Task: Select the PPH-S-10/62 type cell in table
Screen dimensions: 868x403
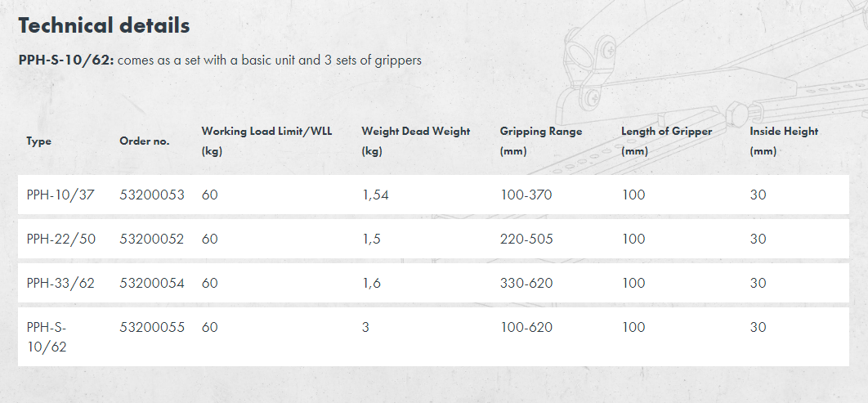Action: pyautogui.click(x=47, y=336)
